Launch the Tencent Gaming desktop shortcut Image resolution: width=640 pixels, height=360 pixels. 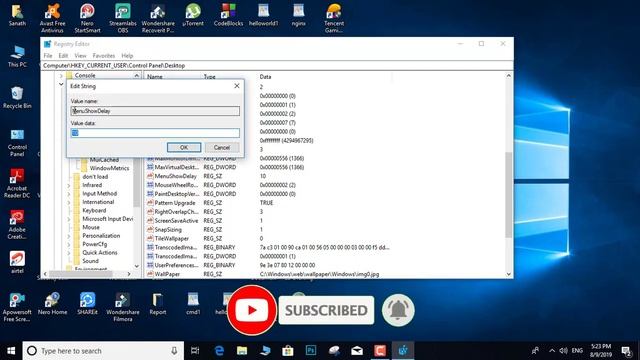[x=334, y=18]
